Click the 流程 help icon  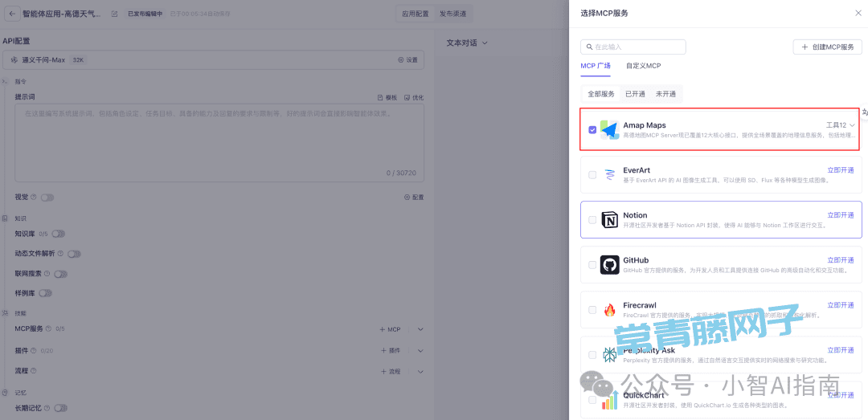(33, 371)
